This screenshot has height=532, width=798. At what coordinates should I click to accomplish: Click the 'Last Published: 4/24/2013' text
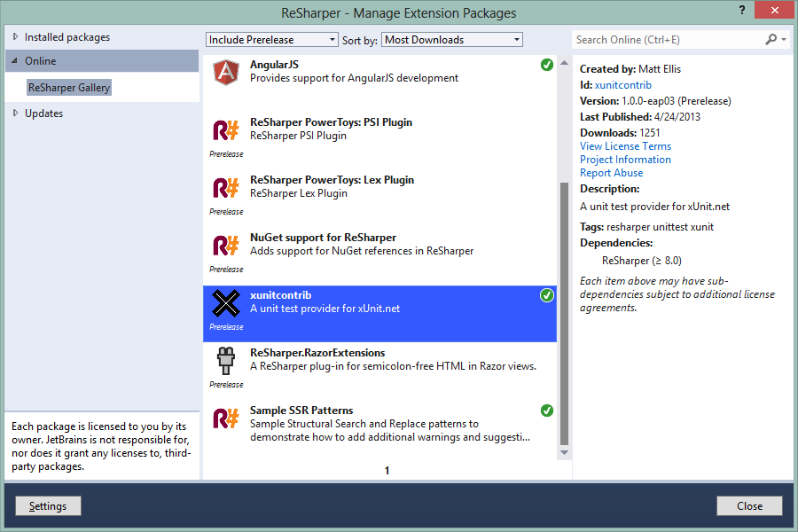point(640,117)
